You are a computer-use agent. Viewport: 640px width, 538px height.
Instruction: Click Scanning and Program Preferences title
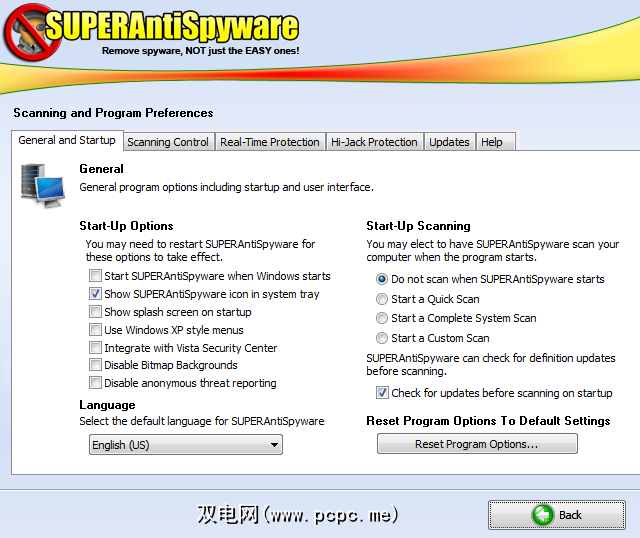(113, 113)
